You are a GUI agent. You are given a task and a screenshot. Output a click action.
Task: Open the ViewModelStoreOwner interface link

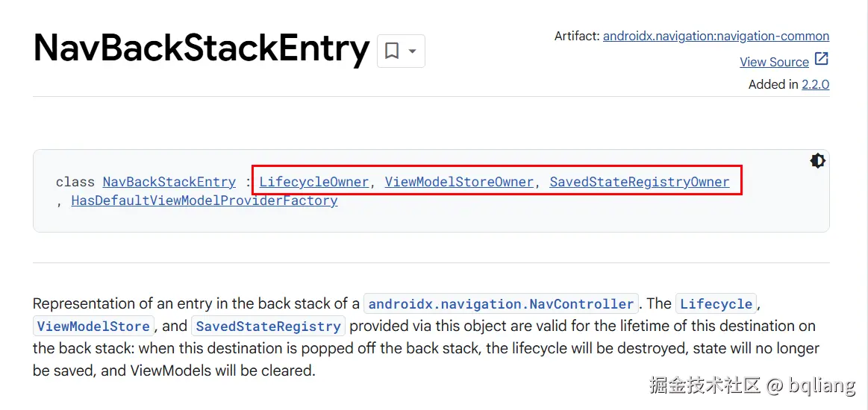point(459,182)
